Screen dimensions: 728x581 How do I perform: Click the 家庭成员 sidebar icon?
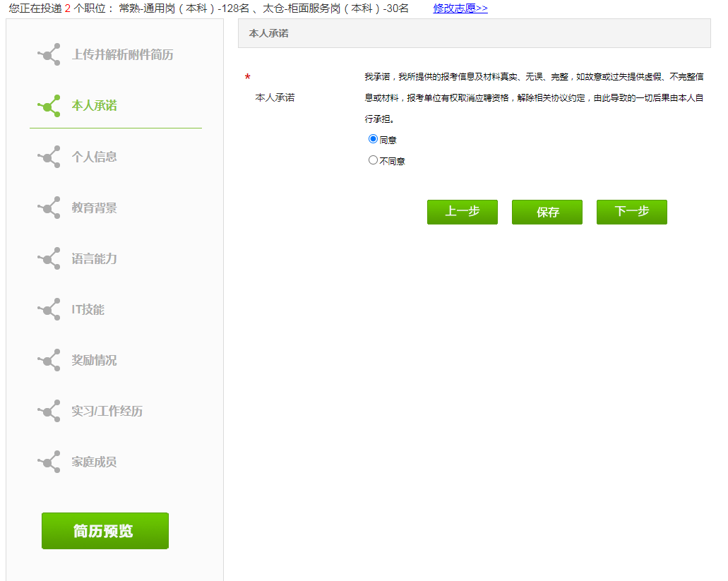click(48, 462)
